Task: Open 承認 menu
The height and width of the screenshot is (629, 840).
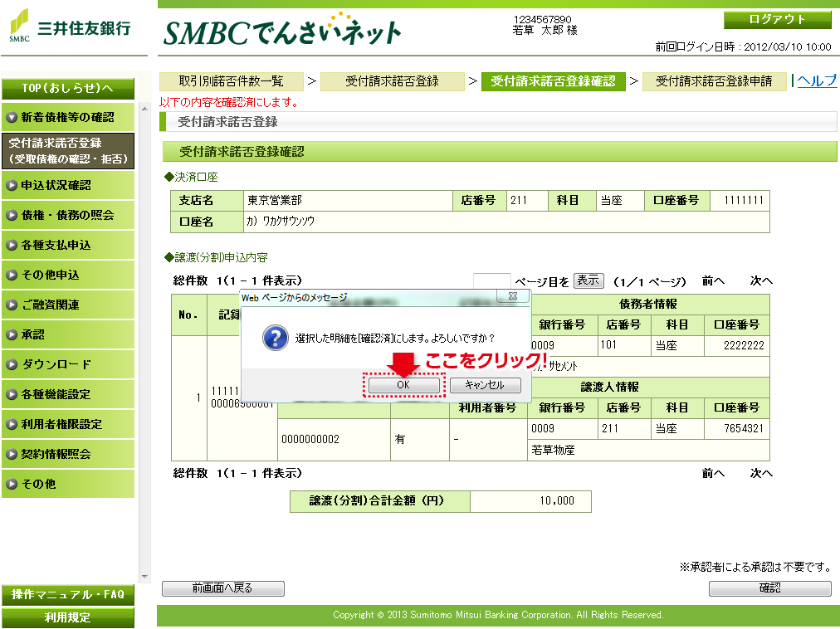Action: pyautogui.click(x=68, y=335)
